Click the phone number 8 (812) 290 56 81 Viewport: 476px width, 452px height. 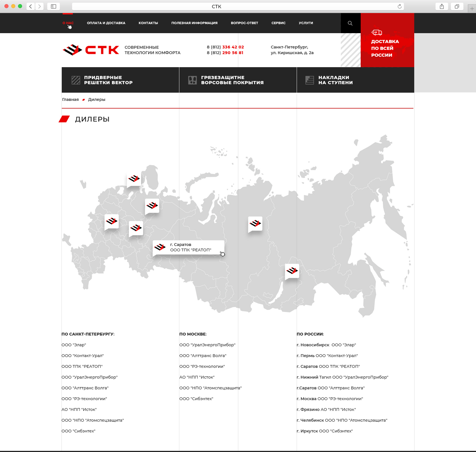pos(225,53)
